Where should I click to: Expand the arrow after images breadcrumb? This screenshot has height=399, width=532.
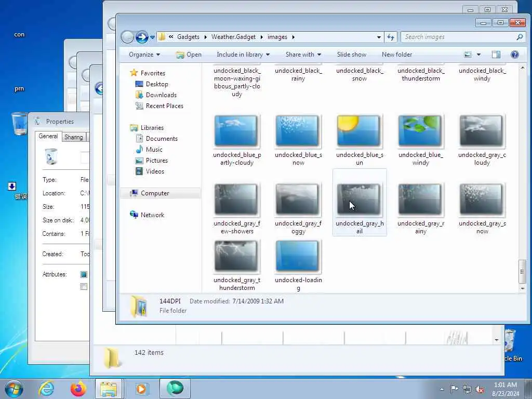[293, 37]
